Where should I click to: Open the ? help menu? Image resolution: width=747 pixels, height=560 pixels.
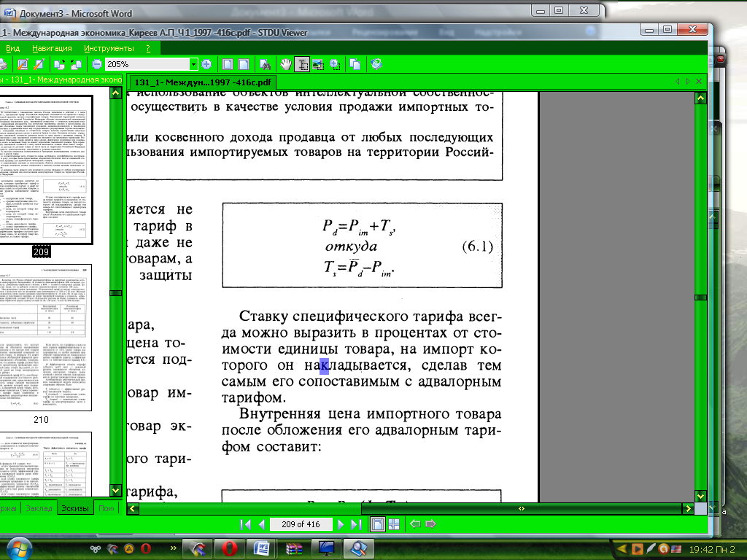148,48
